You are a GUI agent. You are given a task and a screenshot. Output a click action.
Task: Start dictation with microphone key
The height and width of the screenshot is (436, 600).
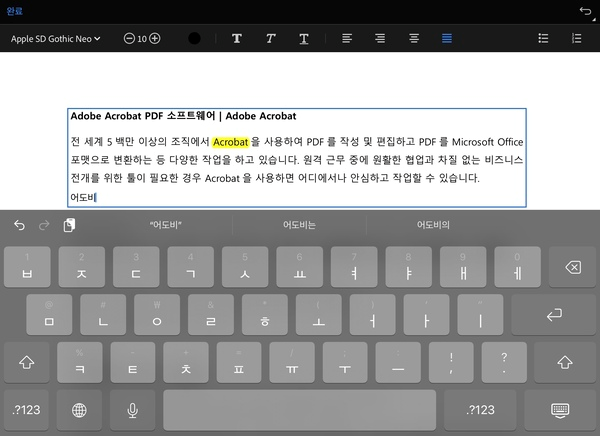(132, 410)
